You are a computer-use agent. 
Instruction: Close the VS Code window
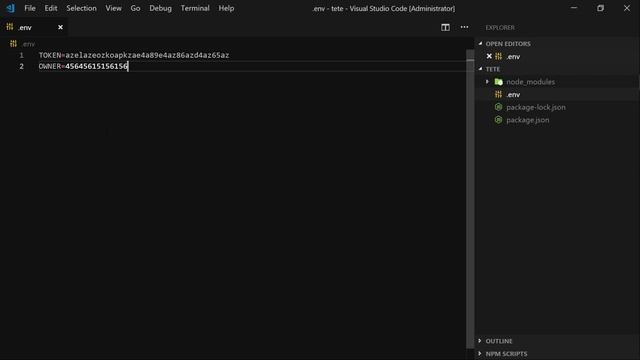click(627, 8)
